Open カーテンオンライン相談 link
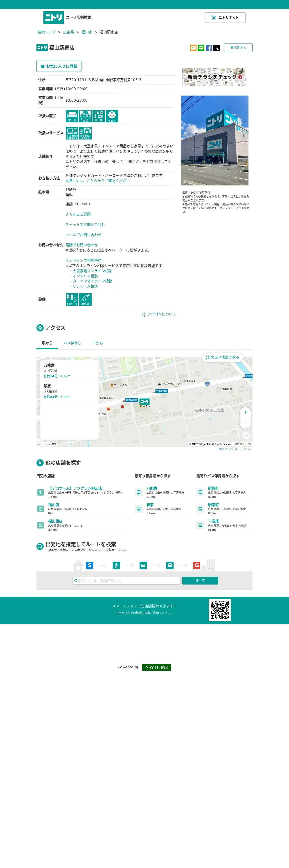 coord(93,281)
